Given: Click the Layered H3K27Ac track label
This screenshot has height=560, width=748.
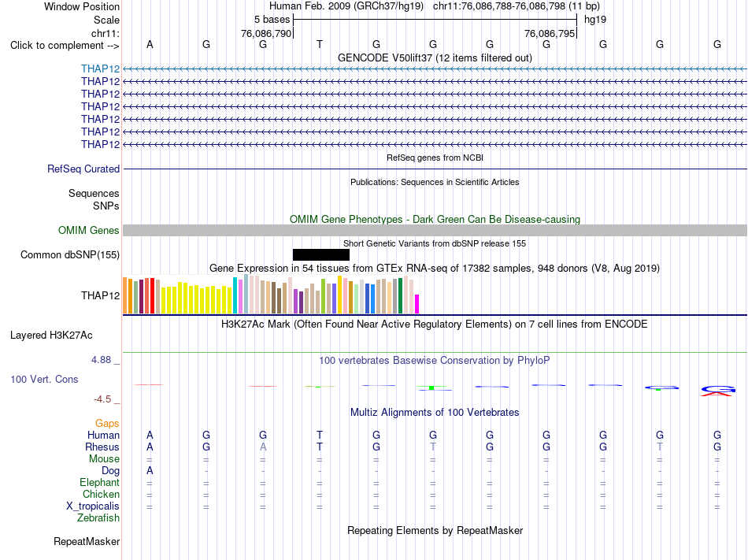Looking at the screenshot, I should point(51,336).
